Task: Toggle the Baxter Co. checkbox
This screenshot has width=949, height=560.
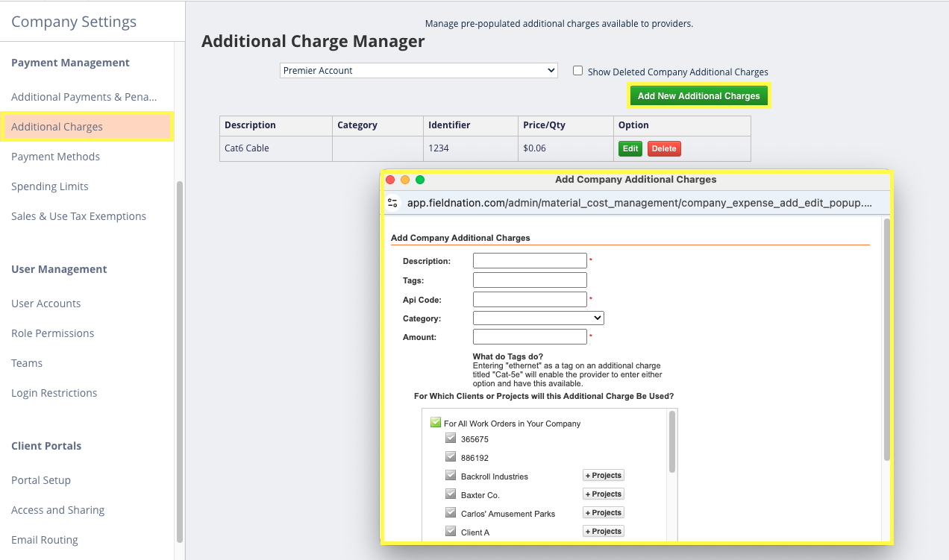Action: 451,494
